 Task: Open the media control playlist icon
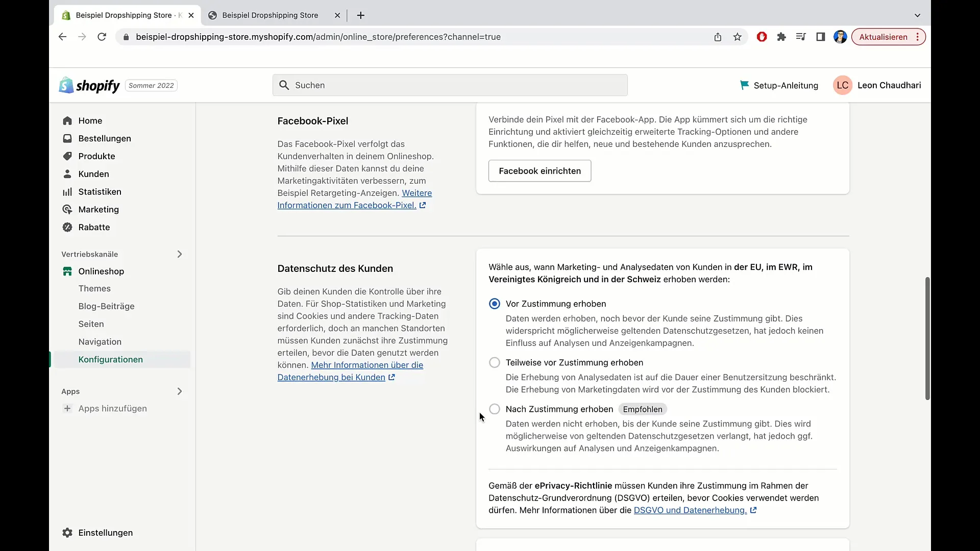pos(801,37)
